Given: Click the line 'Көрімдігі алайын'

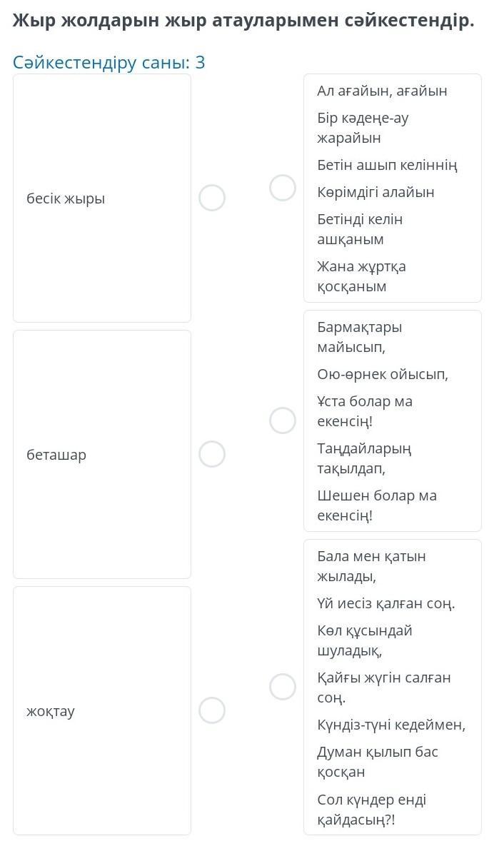Looking at the screenshot, I should coord(376,192).
